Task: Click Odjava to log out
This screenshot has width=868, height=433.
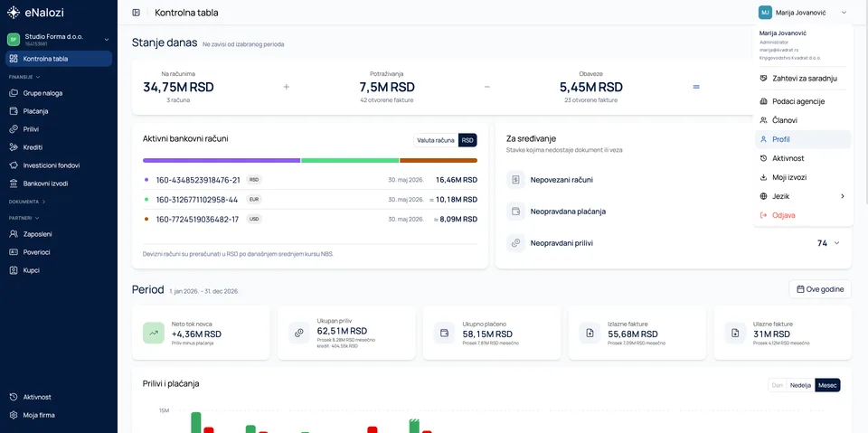Action: point(803,215)
